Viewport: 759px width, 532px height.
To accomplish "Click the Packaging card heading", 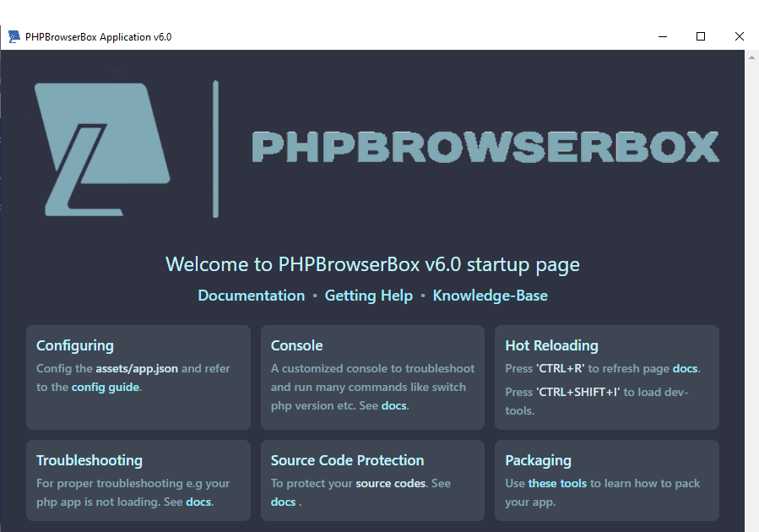I will (539, 460).
